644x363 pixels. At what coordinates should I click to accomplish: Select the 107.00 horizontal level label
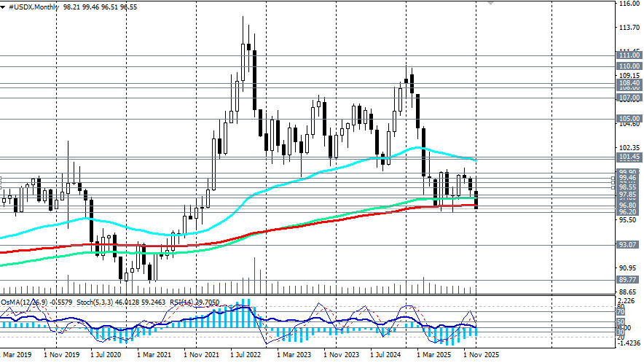click(628, 97)
